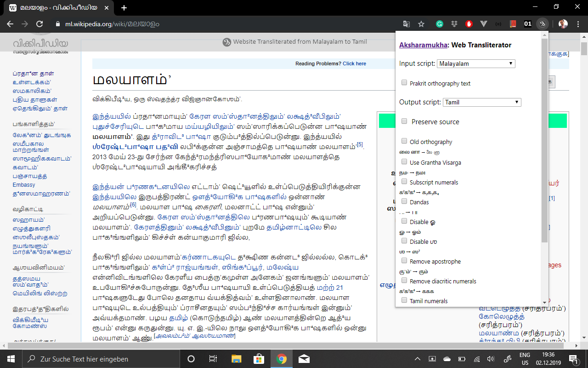Open a new browser tab
This screenshot has width=588, height=368.
pos(124,8)
